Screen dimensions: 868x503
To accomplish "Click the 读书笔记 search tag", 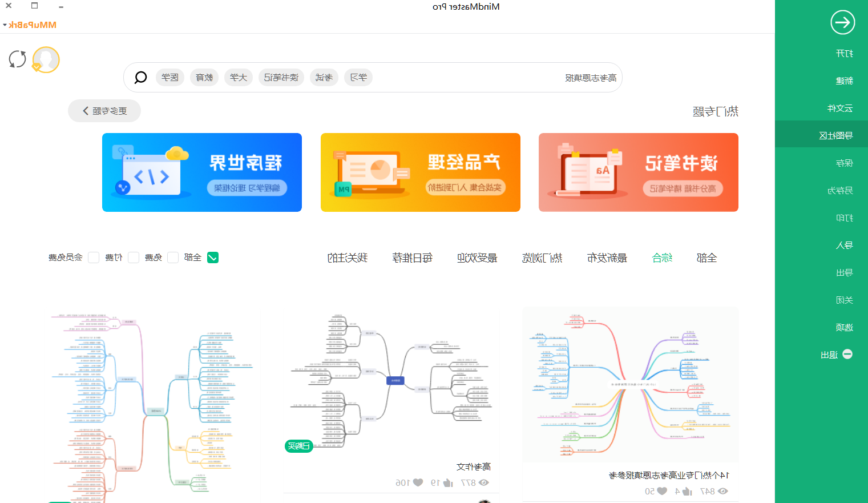I will coord(281,77).
